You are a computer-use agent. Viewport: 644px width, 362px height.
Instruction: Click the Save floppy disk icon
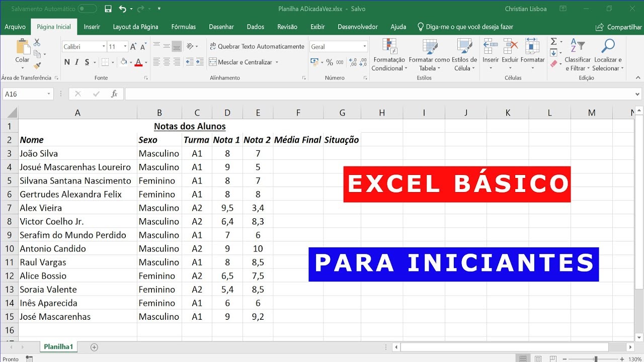point(108,9)
